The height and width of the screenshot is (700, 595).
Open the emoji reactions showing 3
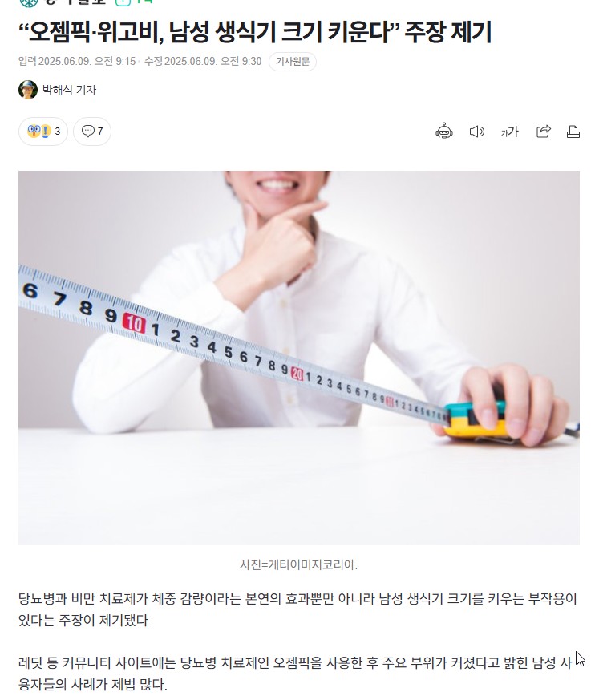coord(43,132)
